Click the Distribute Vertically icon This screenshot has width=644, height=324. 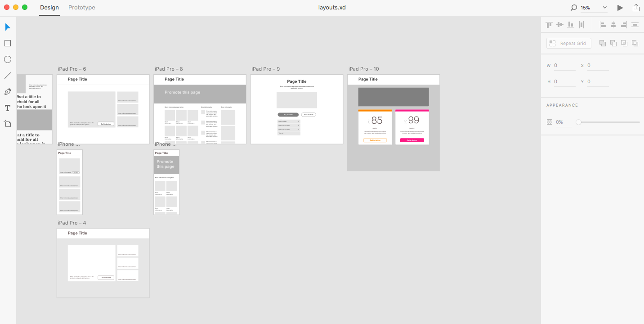635,25
